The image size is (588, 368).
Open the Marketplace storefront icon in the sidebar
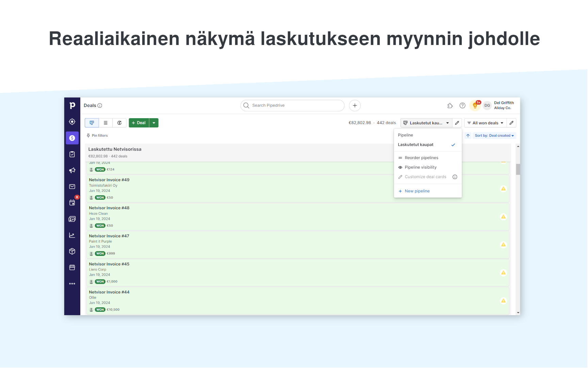(x=72, y=267)
